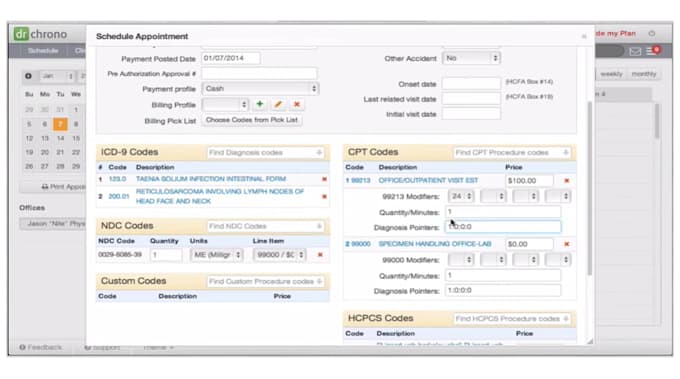Image resolution: width=680 pixels, height=379 pixels.
Task: Remove CPT code 99000 line
Action: tap(566, 244)
